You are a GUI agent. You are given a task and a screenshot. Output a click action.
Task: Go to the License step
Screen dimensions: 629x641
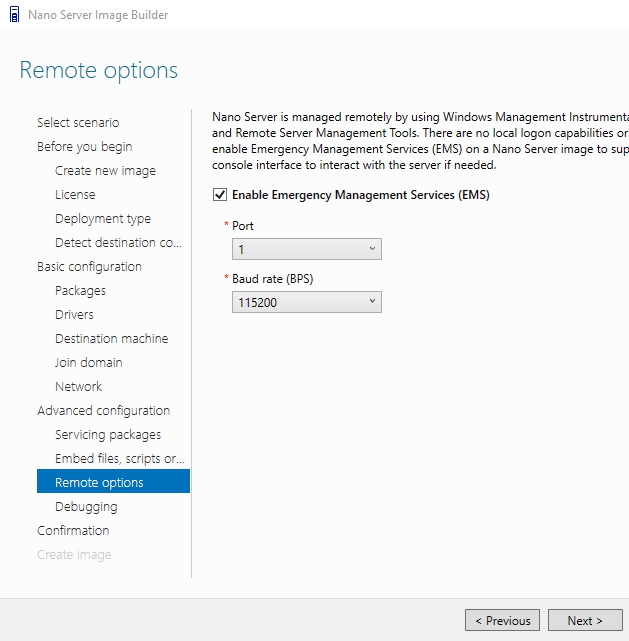click(x=75, y=195)
